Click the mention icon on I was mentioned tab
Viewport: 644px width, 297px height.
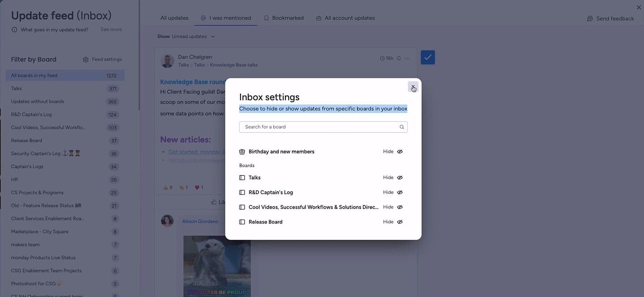(203, 18)
